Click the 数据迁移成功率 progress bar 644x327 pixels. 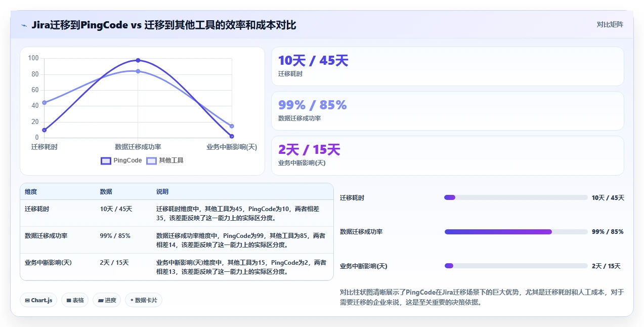pyautogui.click(x=516, y=232)
